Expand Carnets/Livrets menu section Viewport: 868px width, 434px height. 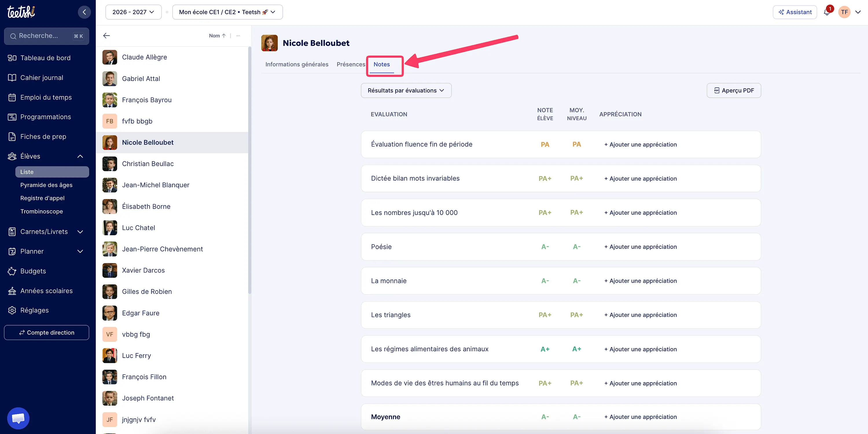(x=80, y=232)
